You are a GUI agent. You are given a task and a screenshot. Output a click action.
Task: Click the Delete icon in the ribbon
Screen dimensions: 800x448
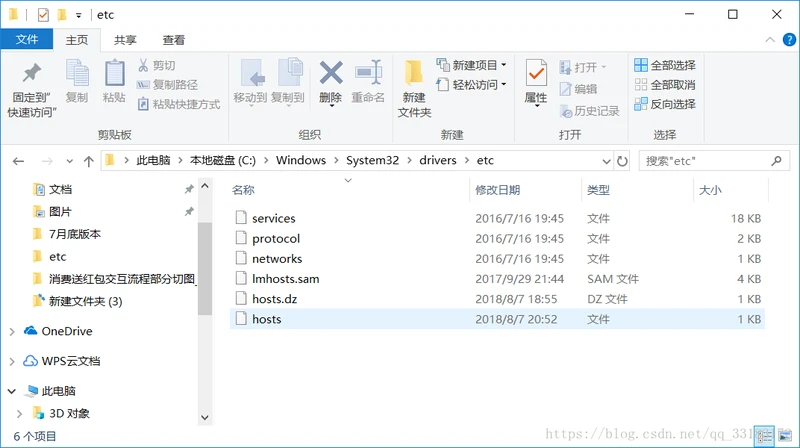tap(330, 74)
